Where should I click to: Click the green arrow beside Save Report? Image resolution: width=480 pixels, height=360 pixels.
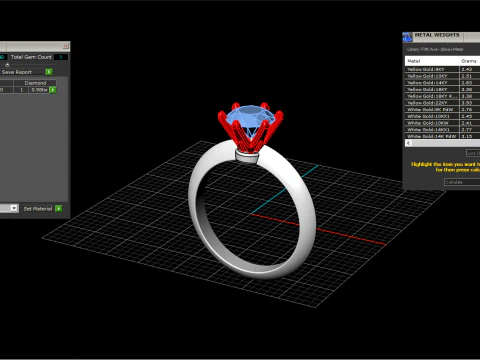point(49,72)
